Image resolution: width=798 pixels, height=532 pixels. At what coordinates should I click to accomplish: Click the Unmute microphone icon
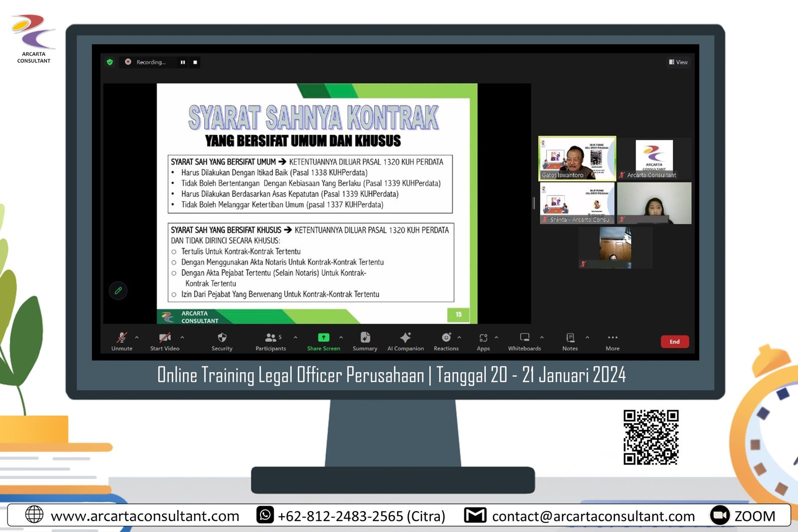[122, 338]
